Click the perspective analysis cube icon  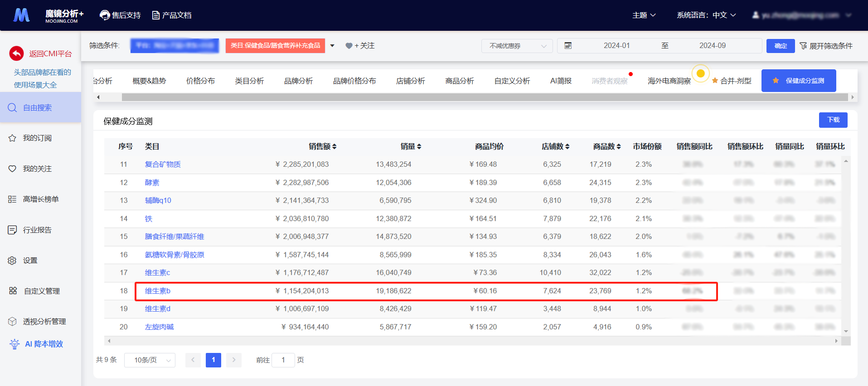[12, 322]
